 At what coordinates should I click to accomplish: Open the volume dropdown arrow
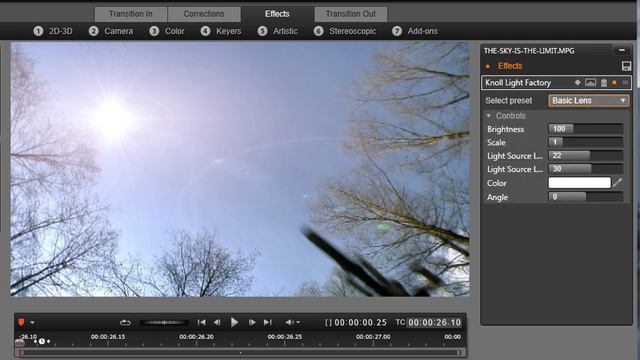coord(298,322)
